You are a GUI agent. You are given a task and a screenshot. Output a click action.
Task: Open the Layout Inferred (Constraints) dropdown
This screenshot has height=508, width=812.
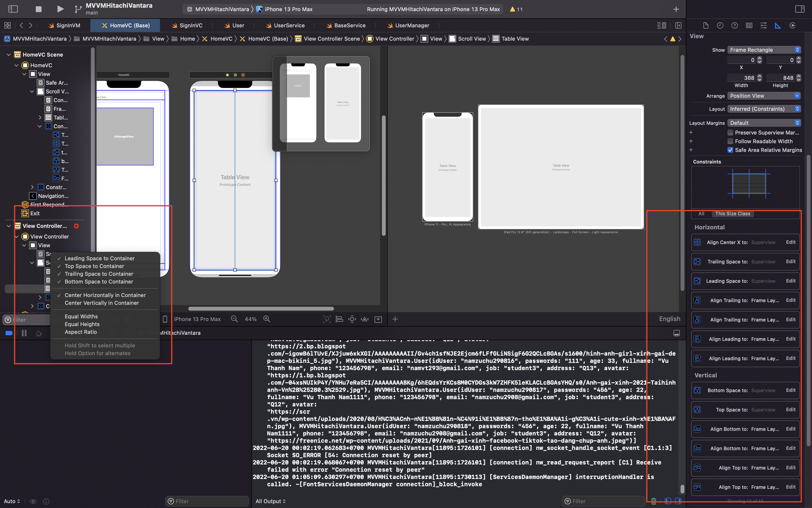coord(764,109)
